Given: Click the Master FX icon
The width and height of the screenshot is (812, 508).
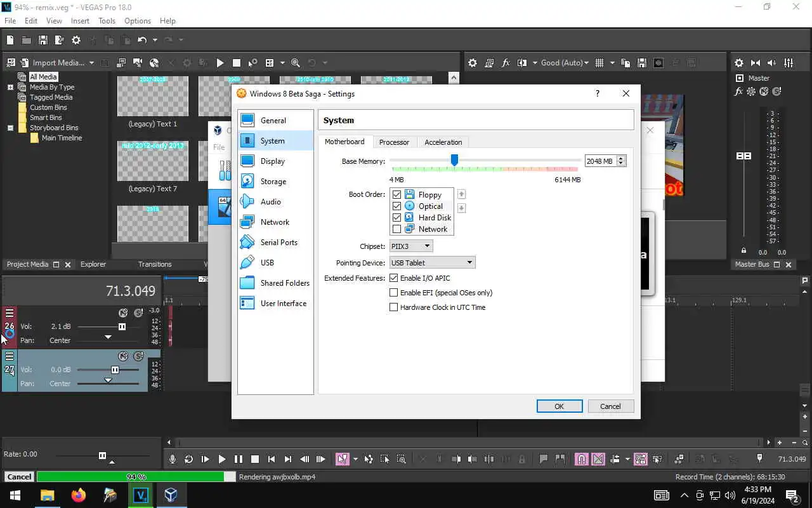Looking at the screenshot, I should coord(739,91).
